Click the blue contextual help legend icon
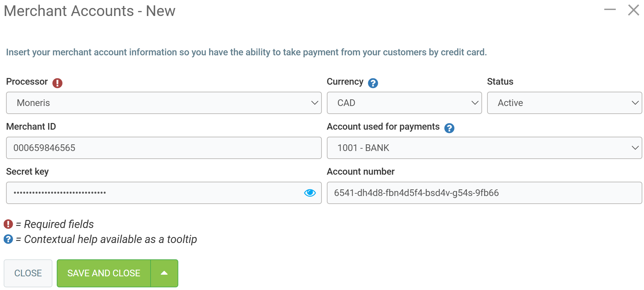Image resolution: width=644 pixels, height=290 pixels. point(8,239)
